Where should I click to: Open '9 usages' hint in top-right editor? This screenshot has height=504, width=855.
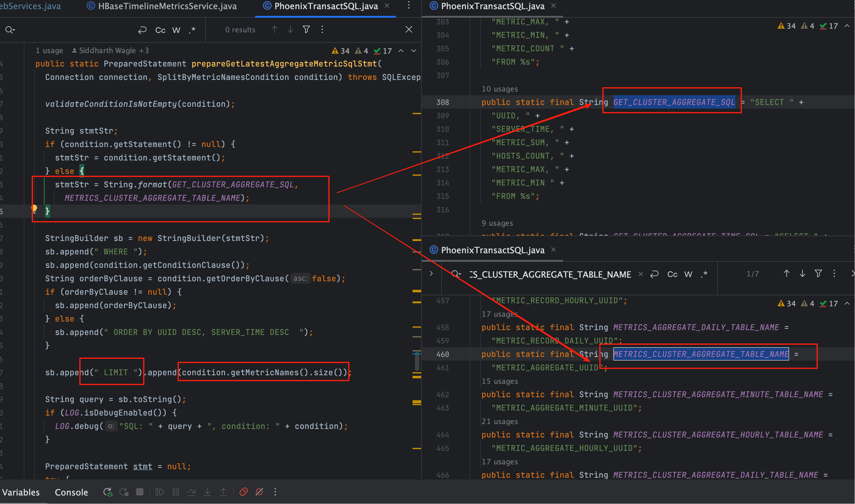click(x=497, y=223)
